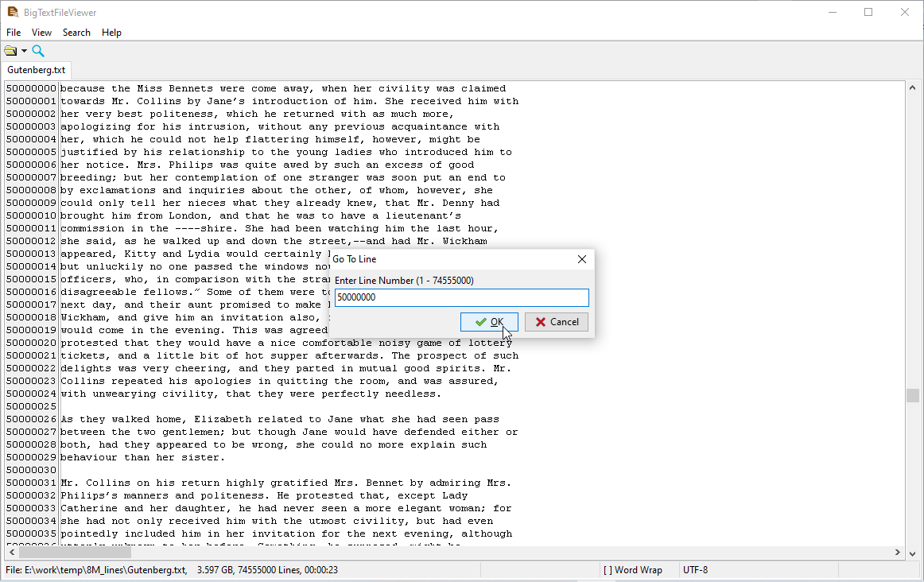Open the Search menu

tap(76, 33)
